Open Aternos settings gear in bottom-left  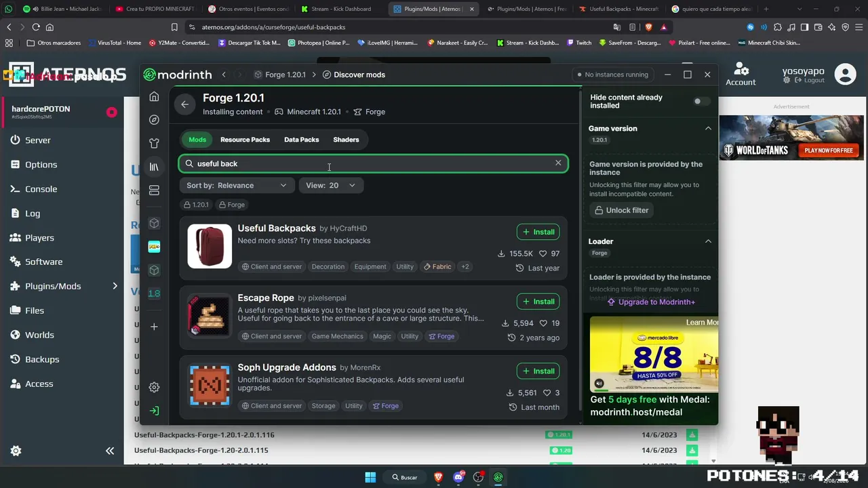tap(16, 451)
